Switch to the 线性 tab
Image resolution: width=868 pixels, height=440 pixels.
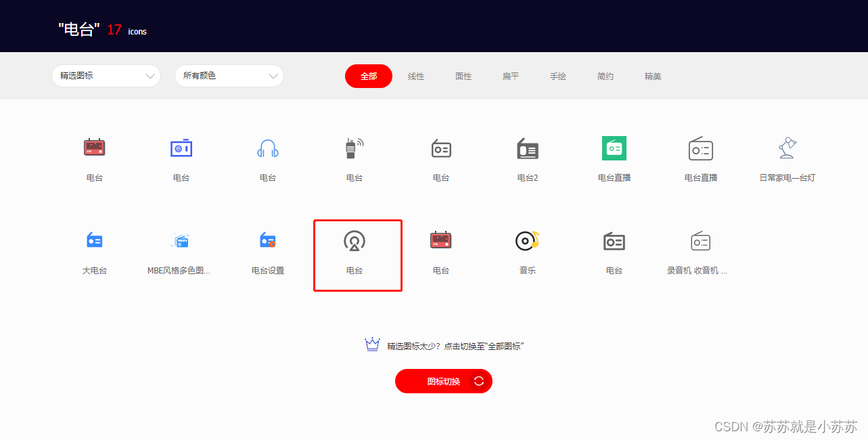pos(416,76)
